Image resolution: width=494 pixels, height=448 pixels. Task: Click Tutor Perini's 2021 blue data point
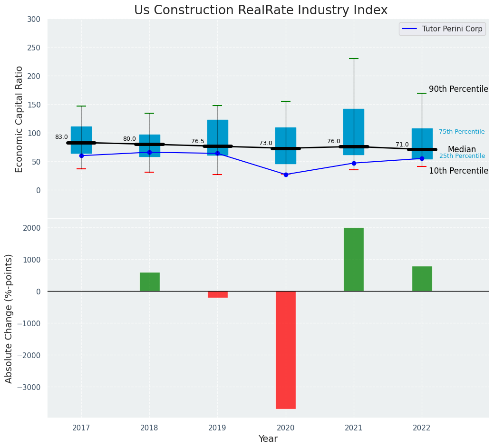pyautogui.click(x=354, y=163)
